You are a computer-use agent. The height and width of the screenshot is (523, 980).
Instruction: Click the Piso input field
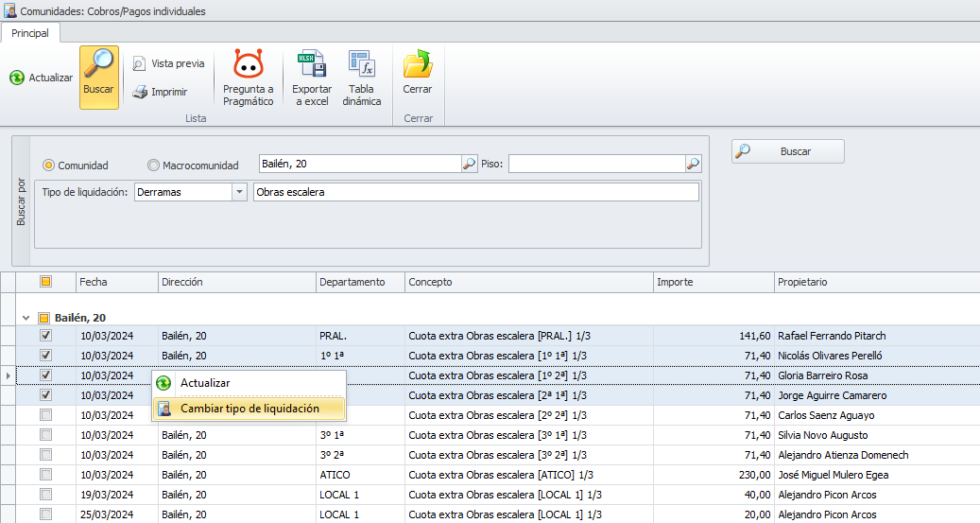click(597, 164)
